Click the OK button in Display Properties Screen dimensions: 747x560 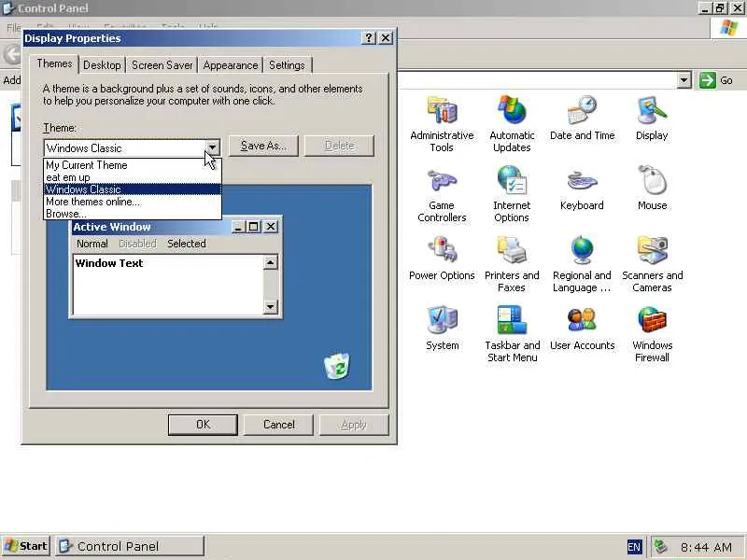coord(203,425)
